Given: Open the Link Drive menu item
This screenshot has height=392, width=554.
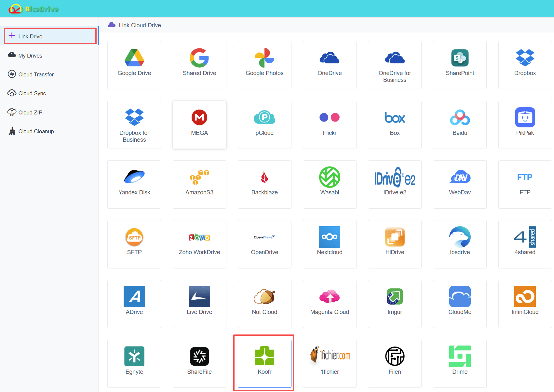Looking at the screenshot, I should 50,36.
